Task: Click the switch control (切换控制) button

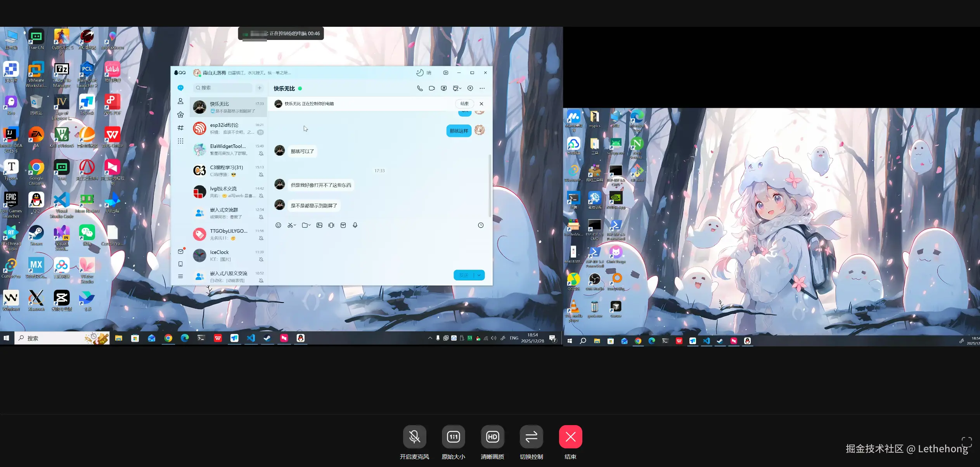Action: pos(531,437)
